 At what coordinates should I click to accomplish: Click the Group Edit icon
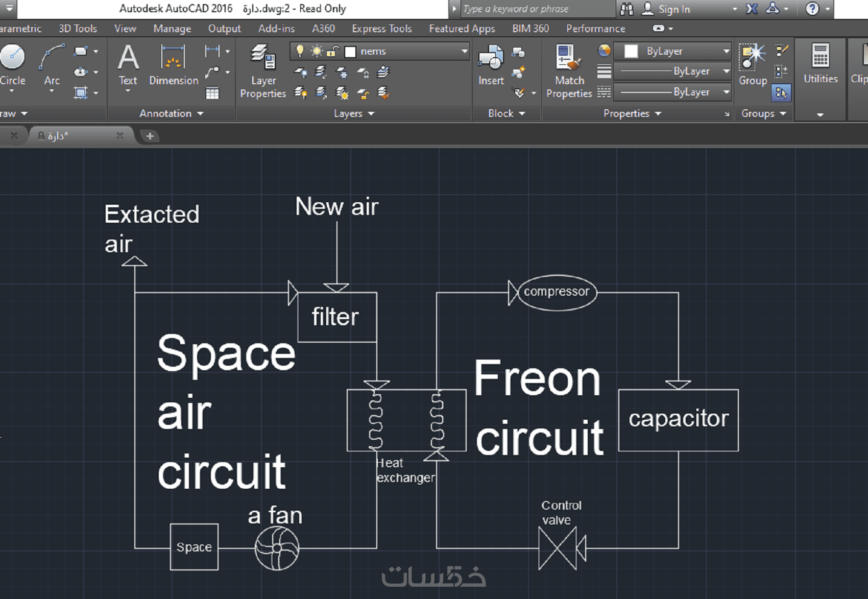pyautogui.click(x=781, y=71)
